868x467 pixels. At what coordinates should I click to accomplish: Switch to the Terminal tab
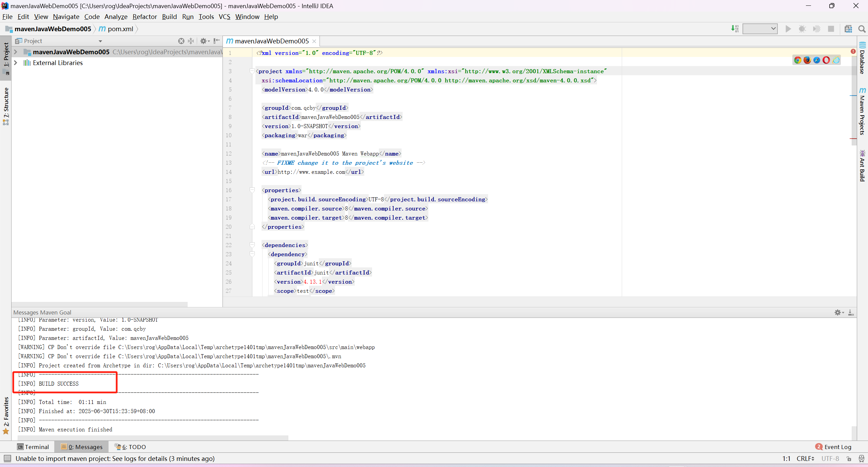click(x=33, y=447)
